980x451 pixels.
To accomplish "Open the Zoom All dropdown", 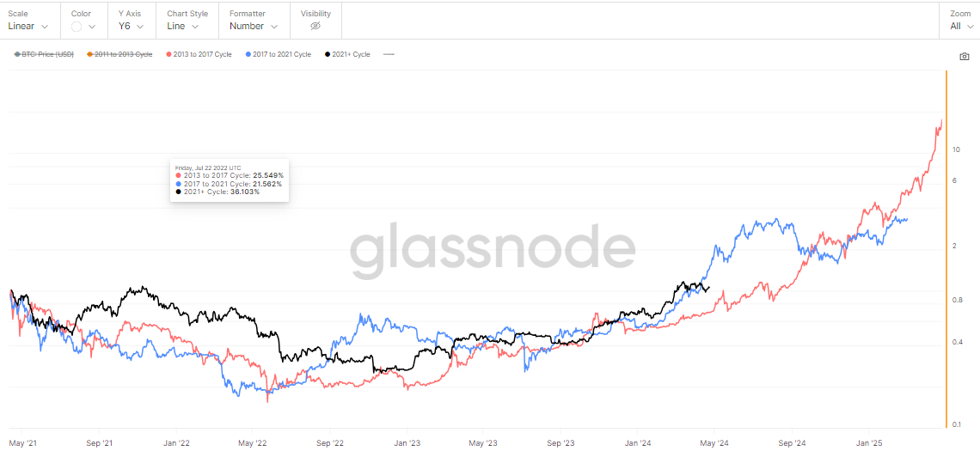I will coord(960,26).
